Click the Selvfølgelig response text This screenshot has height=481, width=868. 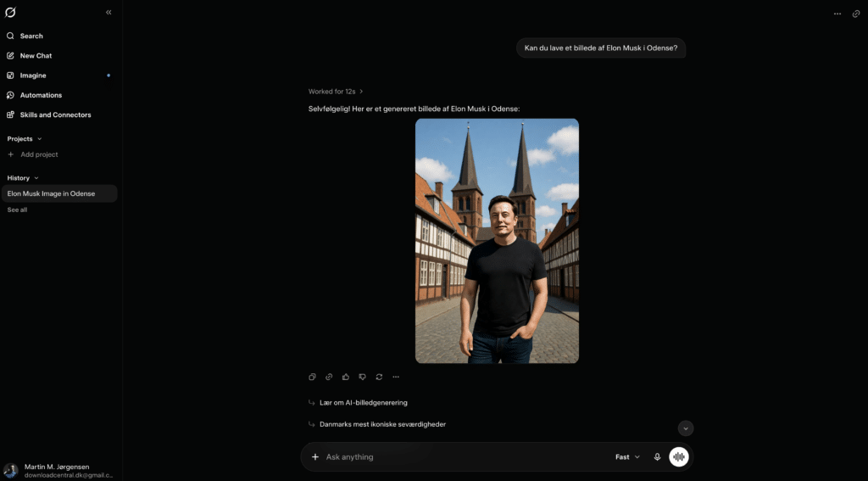pos(414,109)
